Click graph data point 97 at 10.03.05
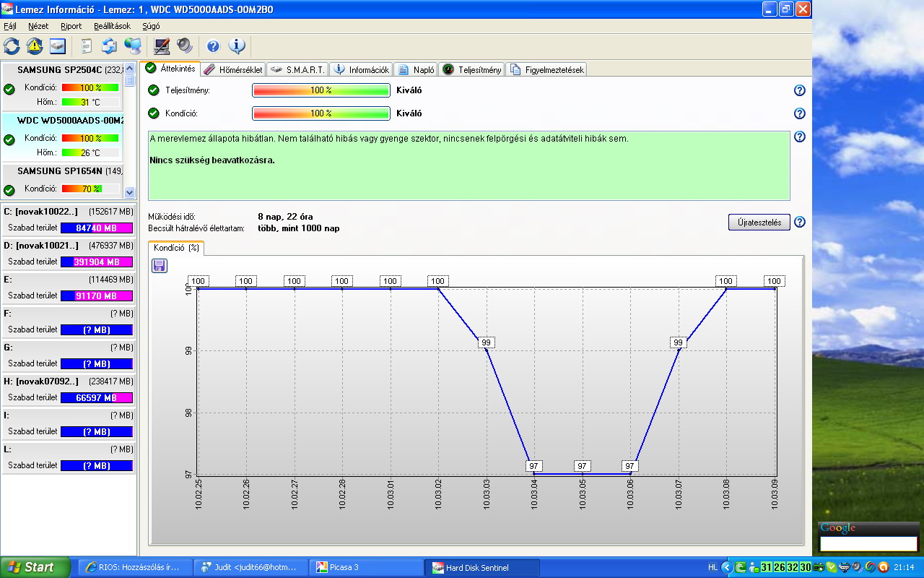This screenshot has height=578, width=924. tap(583, 466)
